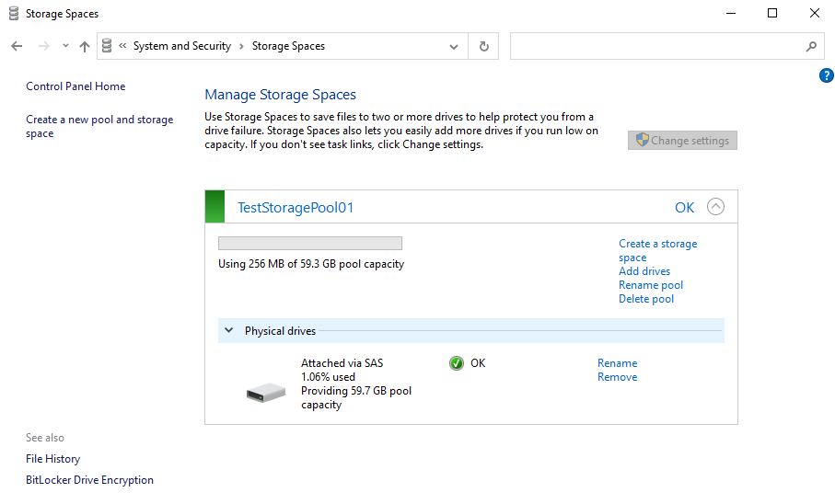Viewport: 835px width, 504px height.
Task: Open the recent locations dropdown arrow
Action: pyautogui.click(x=65, y=46)
